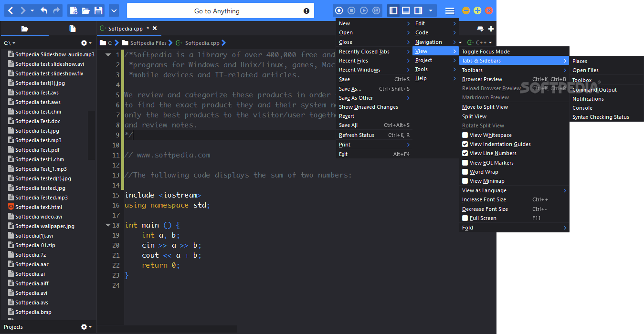Collapse the fold marker on line 1
Image resolution: width=644 pixels, height=334 pixels.
tap(108, 55)
